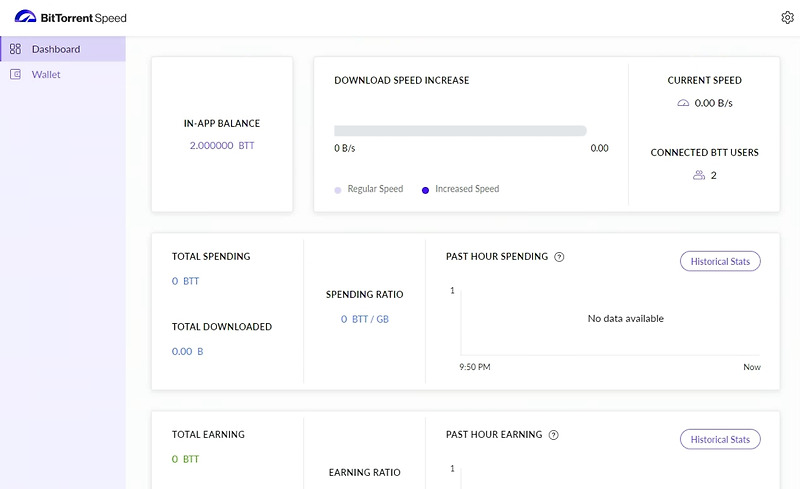
Task: Open settings with the gear icon
Action: 787,17
